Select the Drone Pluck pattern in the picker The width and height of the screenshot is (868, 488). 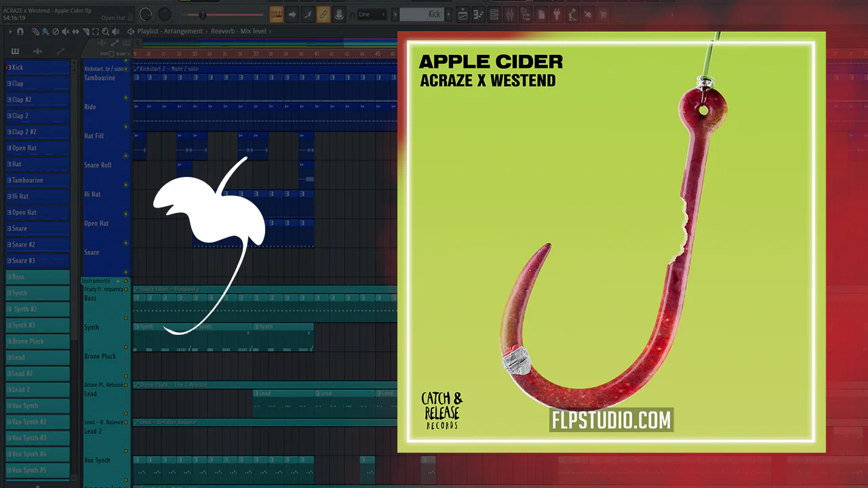[38, 342]
